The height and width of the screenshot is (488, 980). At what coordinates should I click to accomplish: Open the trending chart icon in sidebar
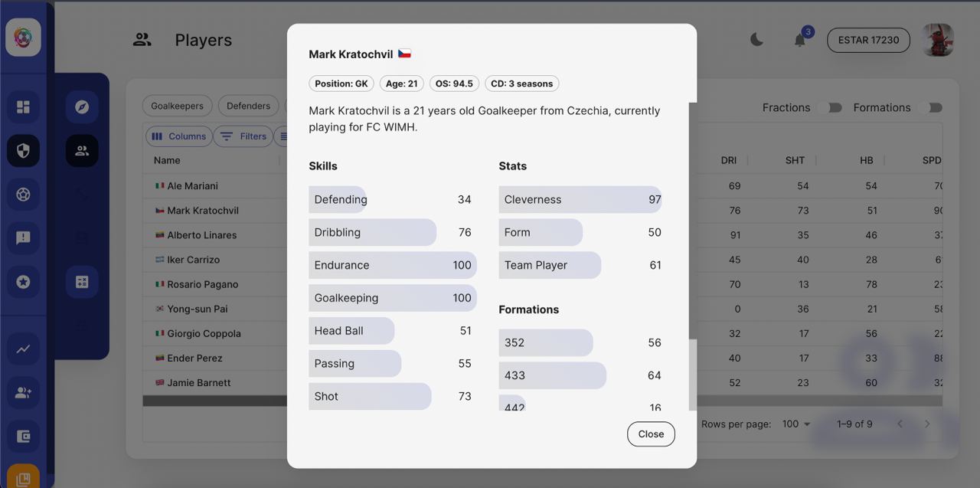point(23,349)
